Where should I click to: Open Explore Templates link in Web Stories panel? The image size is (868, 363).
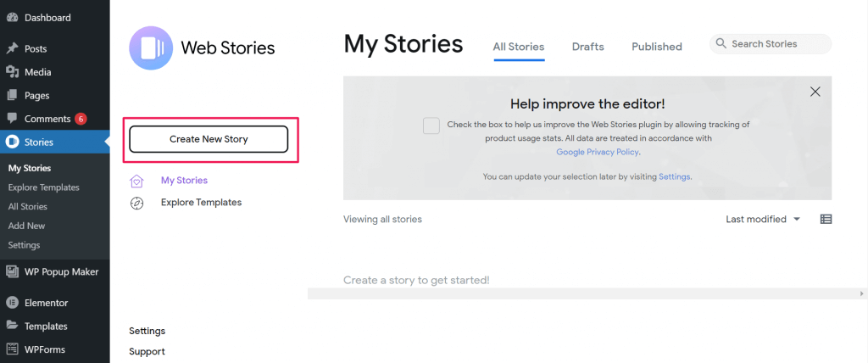coord(202,203)
